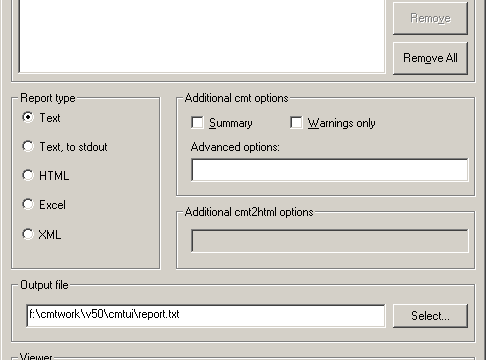
Task: Click inside the empty file list box
Action: (202, 36)
